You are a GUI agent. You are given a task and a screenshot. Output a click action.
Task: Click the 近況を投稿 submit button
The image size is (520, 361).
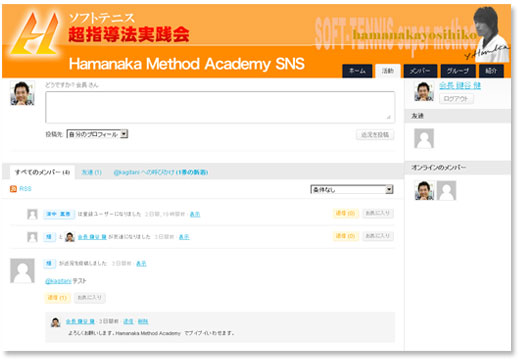(375, 135)
